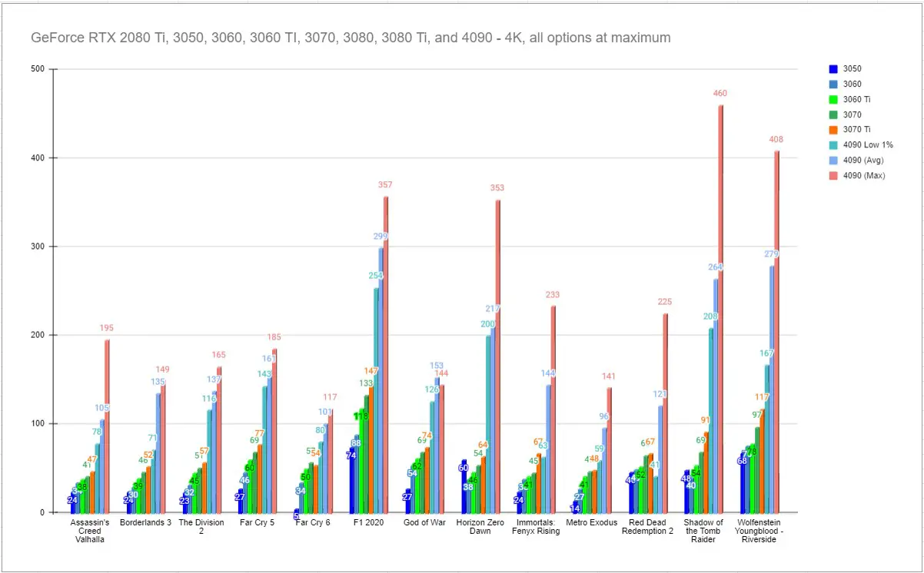Select legend label "4090 Low 1%"
Image resolution: width=924 pixels, height=573 pixels.
point(868,145)
